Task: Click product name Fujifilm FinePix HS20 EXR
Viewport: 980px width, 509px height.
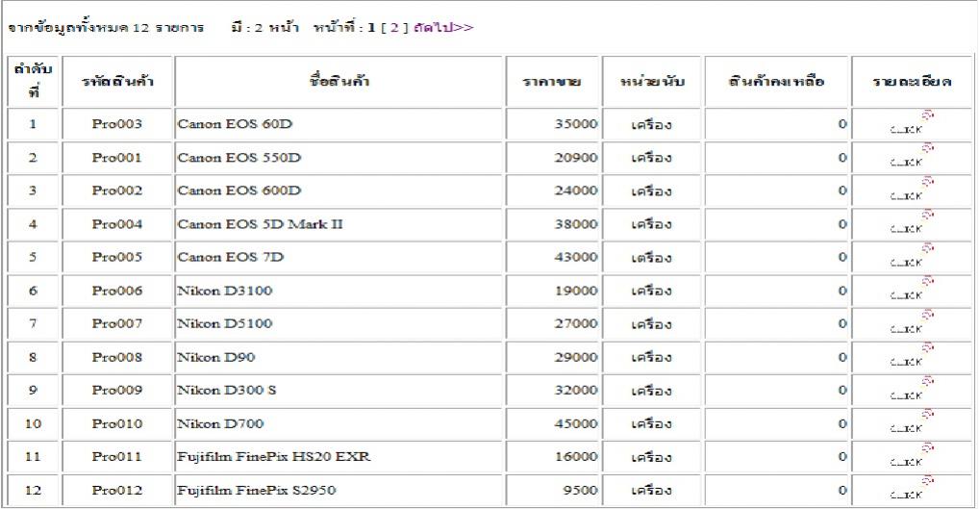Action: (x=274, y=457)
